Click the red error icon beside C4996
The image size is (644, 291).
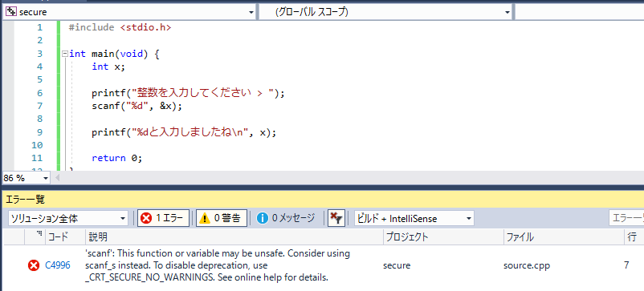[x=33, y=265]
